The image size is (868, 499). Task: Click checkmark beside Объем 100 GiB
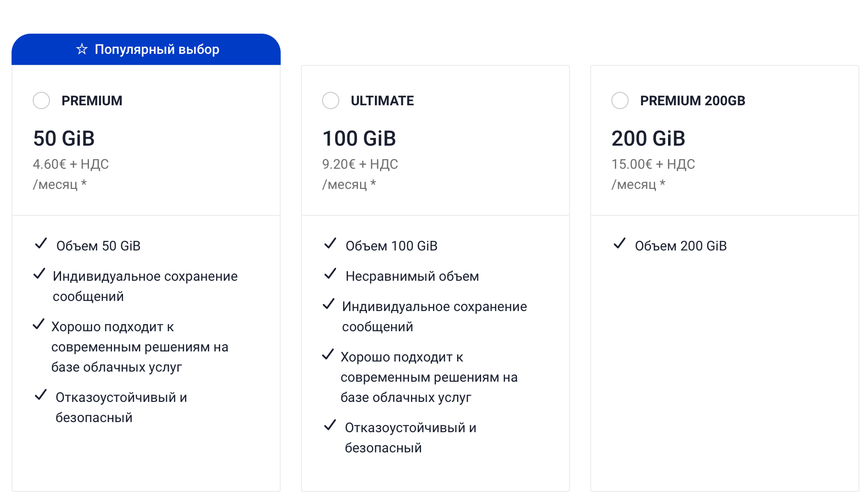(330, 244)
